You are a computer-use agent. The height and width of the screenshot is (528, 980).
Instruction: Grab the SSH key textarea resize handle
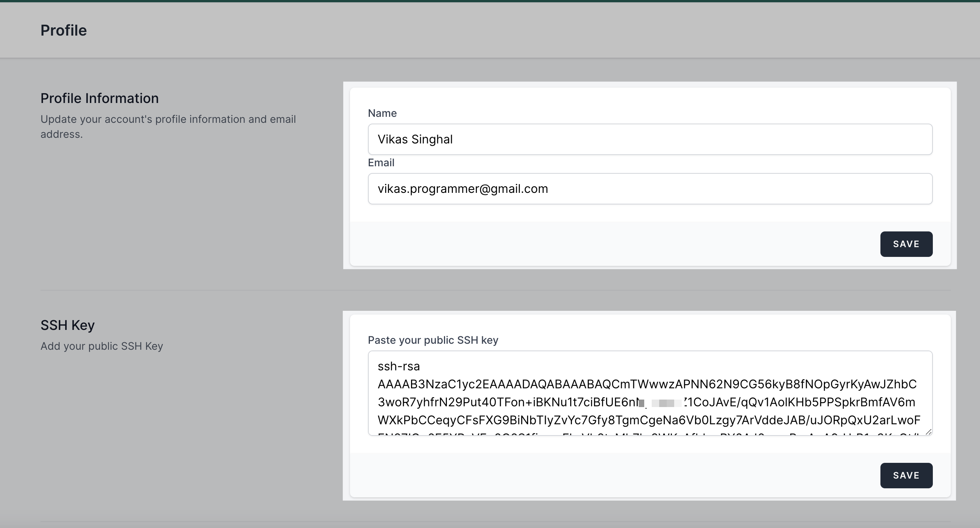tap(928, 432)
